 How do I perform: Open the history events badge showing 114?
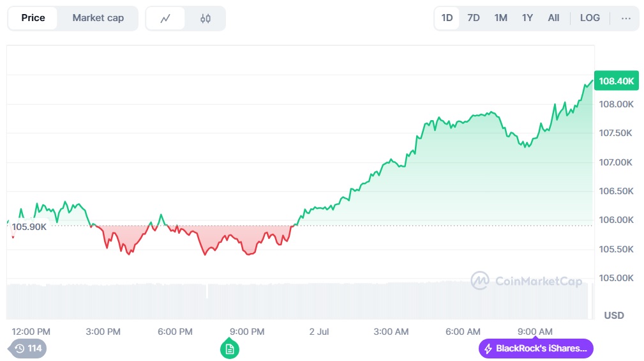point(28,348)
